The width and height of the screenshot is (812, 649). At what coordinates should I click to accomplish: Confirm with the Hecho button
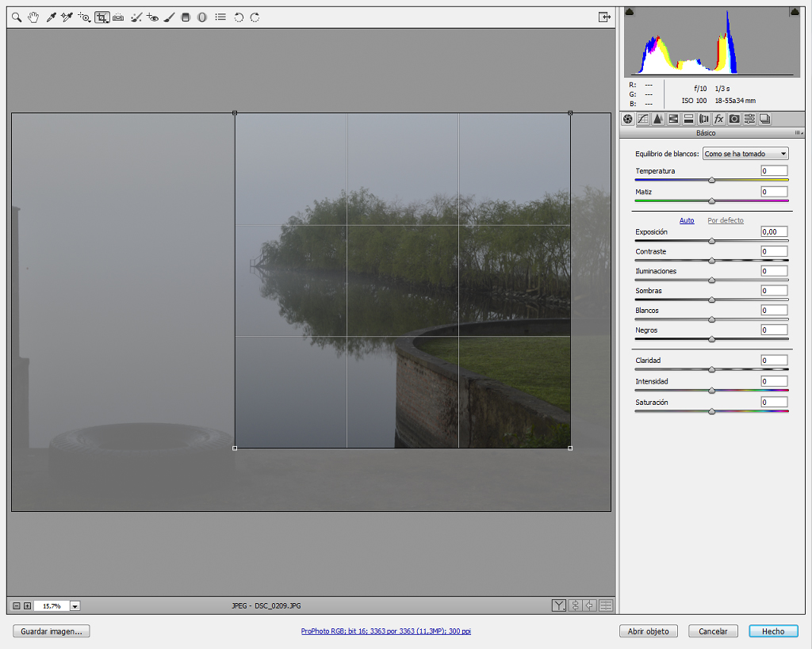pyautogui.click(x=773, y=632)
